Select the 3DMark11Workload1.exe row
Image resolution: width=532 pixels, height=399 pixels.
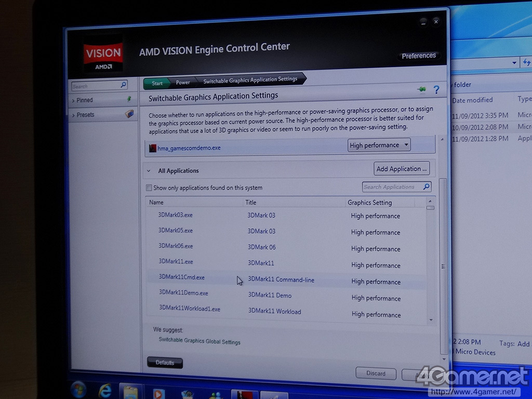[x=286, y=311]
